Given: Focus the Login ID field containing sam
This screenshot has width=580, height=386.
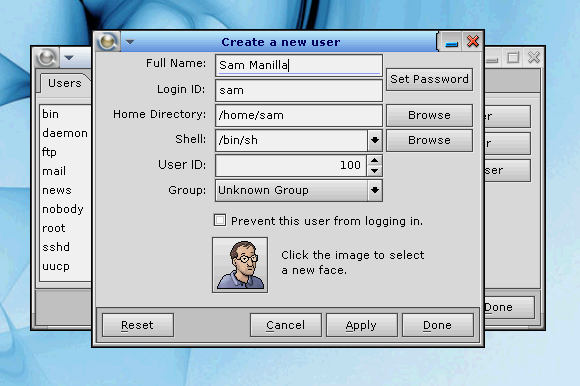Looking at the screenshot, I should tap(299, 90).
